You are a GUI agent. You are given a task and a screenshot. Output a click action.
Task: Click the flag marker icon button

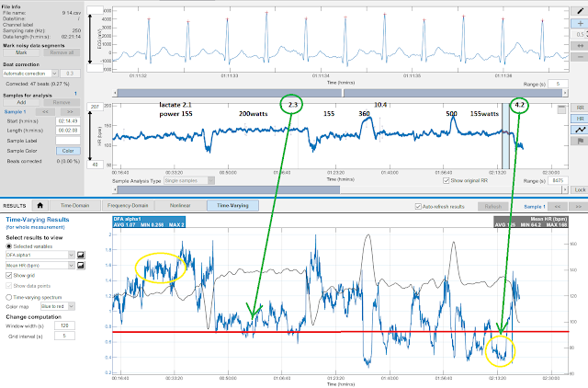point(580,141)
